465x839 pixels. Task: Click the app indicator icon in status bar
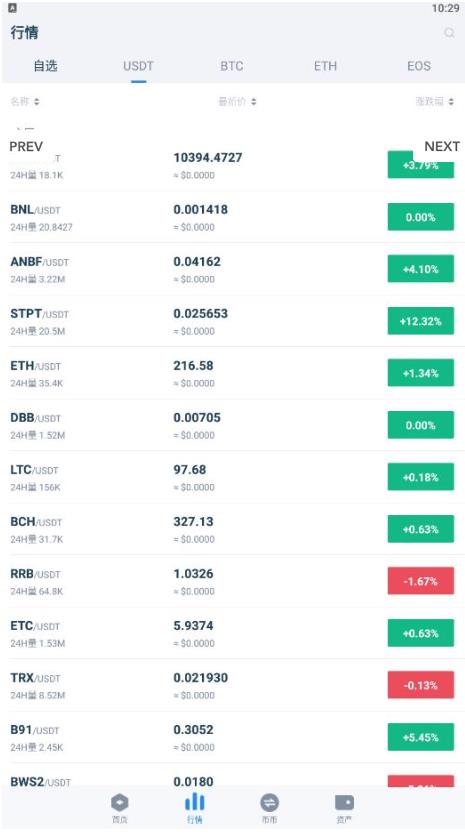click(12, 8)
